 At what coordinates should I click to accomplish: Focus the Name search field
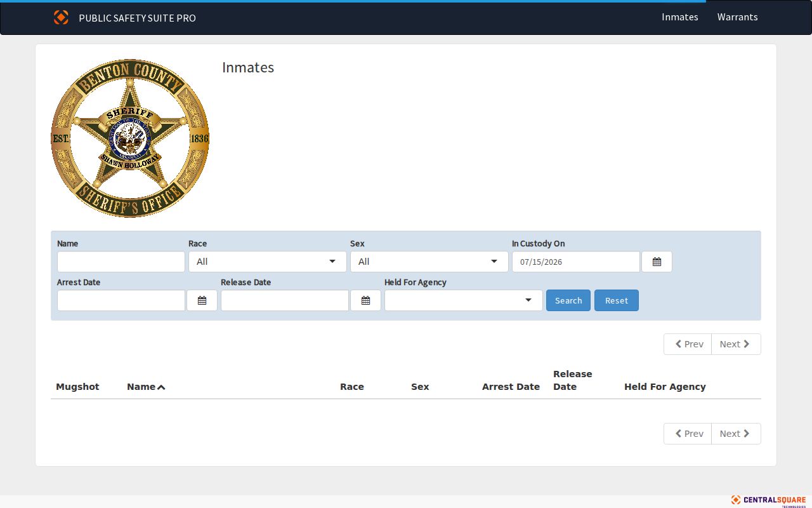pos(121,262)
